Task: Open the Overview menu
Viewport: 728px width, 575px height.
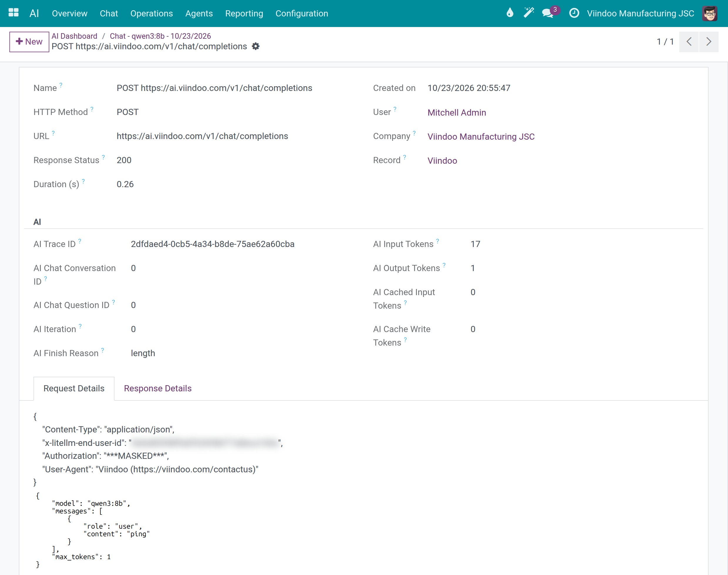Action: (x=69, y=13)
